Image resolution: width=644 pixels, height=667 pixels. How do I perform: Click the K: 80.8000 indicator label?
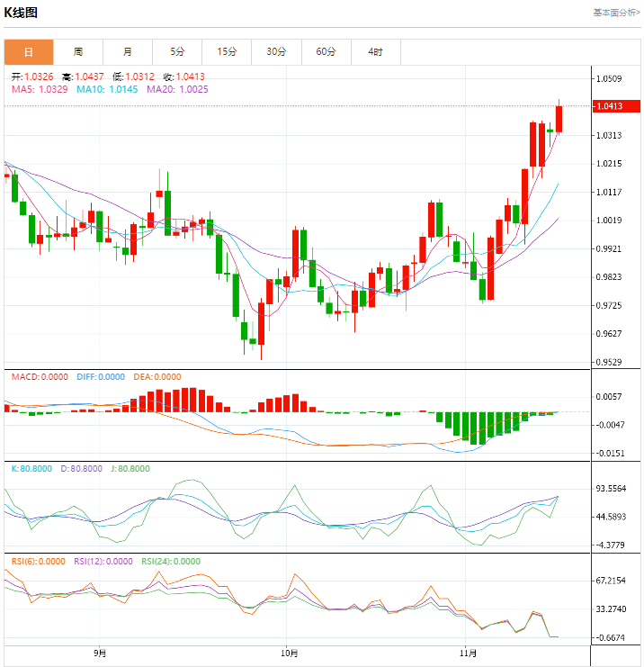tap(31, 469)
